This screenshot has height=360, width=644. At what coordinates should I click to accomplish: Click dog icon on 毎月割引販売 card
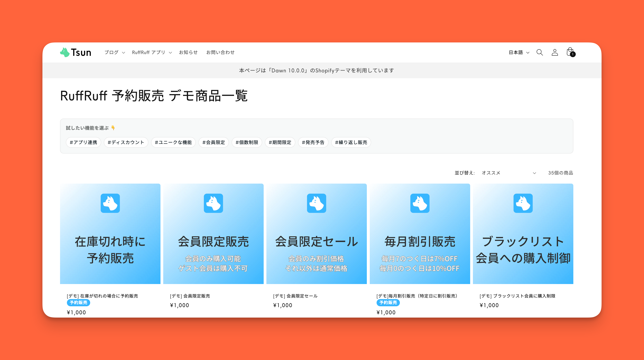420,203
